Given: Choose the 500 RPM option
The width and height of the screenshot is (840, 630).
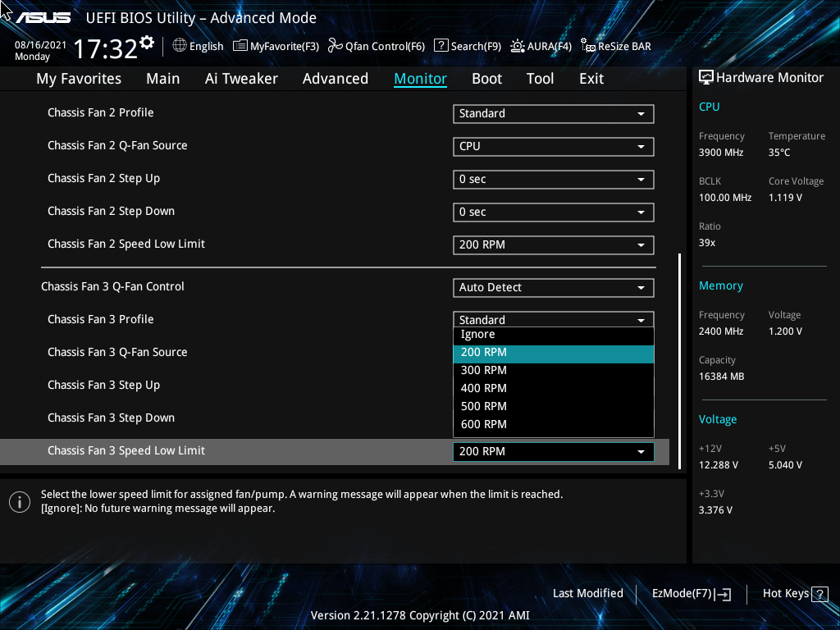Looking at the screenshot, I should point(554,407).
